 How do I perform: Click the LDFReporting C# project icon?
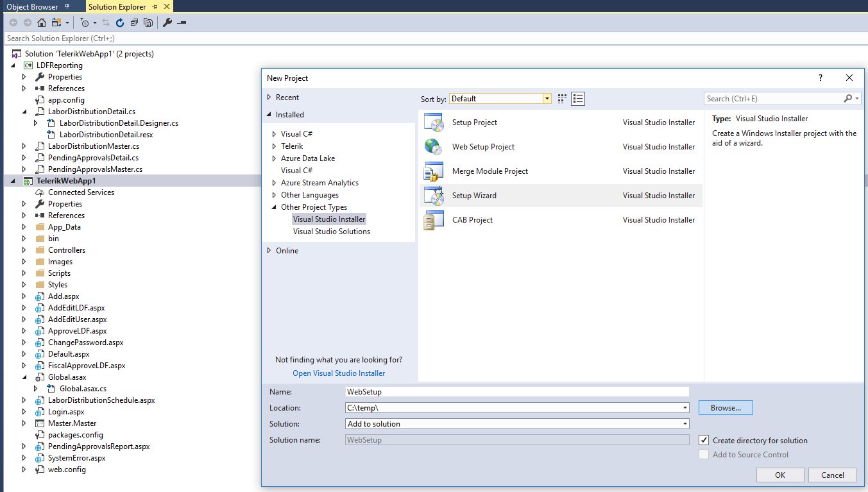tap(28, 65)
